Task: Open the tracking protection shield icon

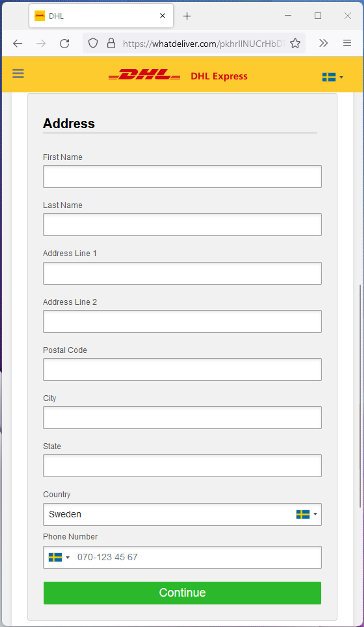Action: tap(93, 43)
